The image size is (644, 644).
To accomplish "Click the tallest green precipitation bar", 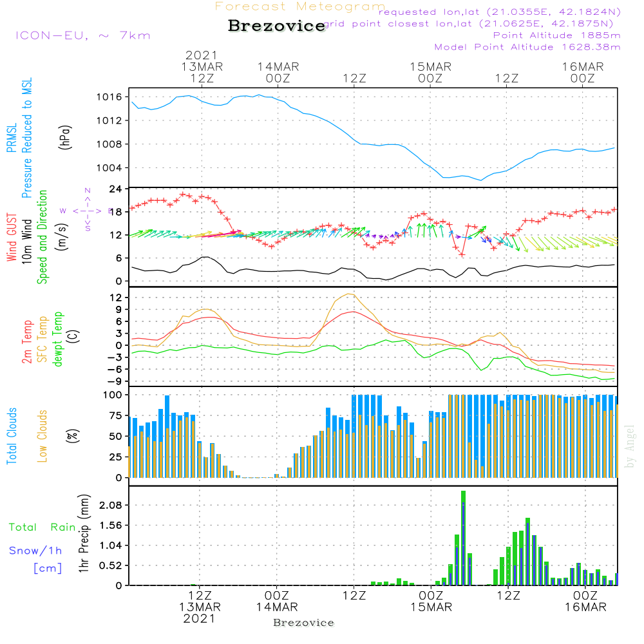I will coord(463,538).
